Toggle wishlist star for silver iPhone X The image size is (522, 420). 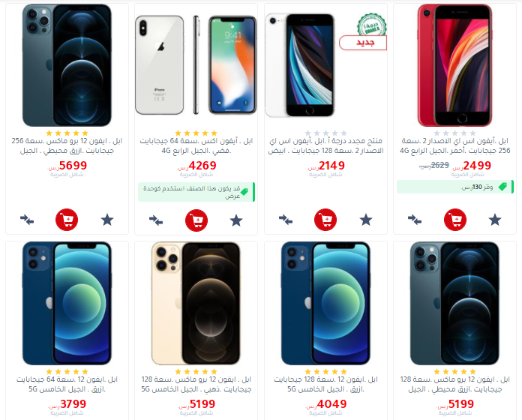point(236,220)
